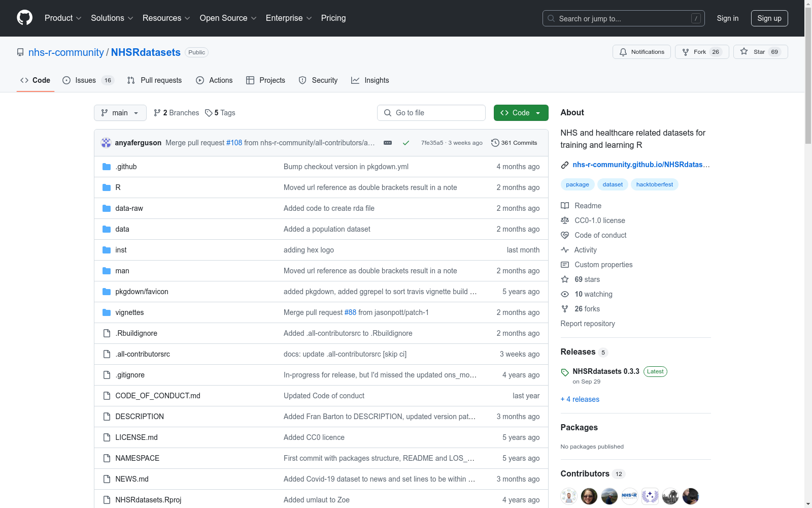Screen dimensions: 812x508
Task: Open the Actions tab
Action: 214,80
